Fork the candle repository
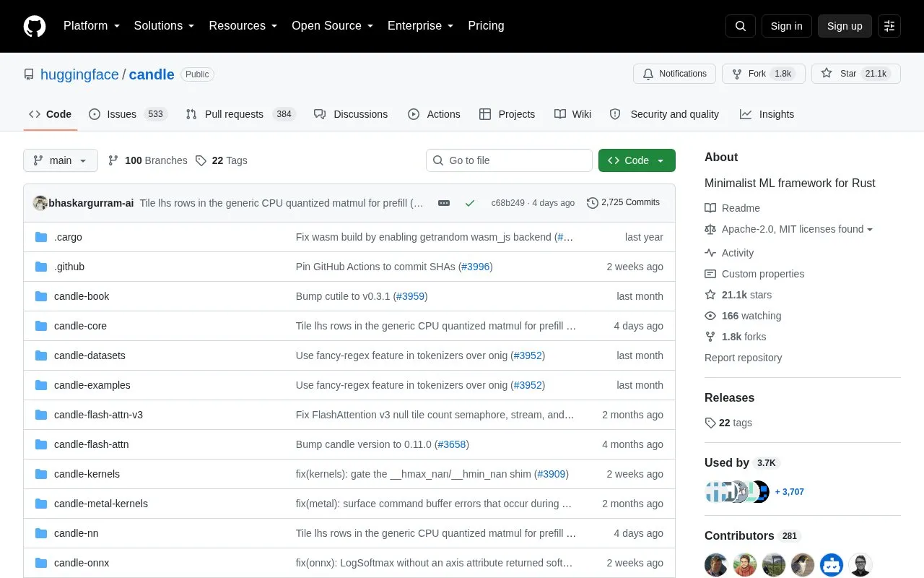The height and width of the screenshot is (578, 924). (x=764, y=74)
